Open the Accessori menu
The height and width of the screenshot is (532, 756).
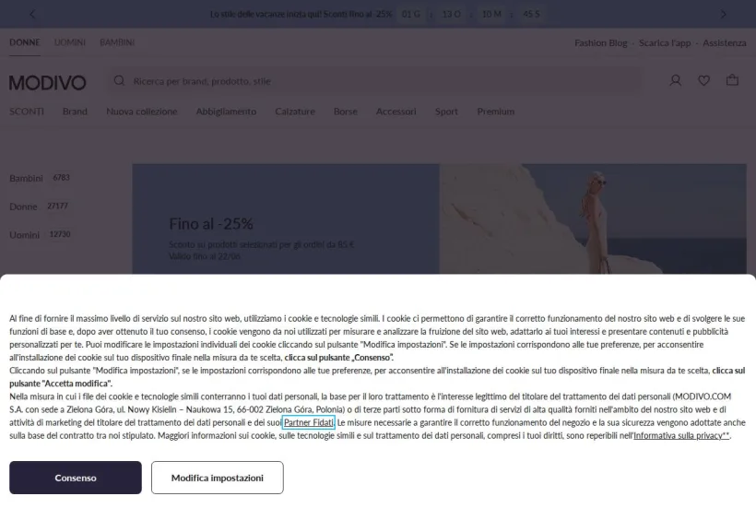point(396,112)
